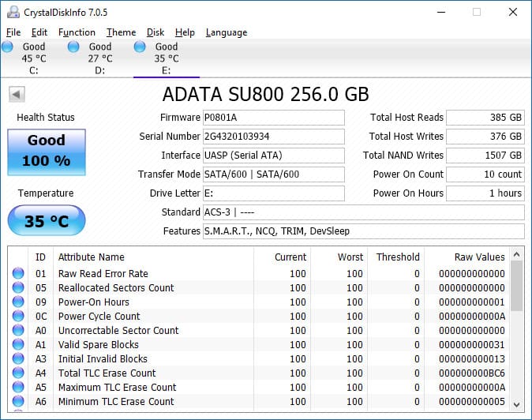Click status orb for Minimum TLC Erase Count
Screen dimensions: 532x420
(18, 401)
